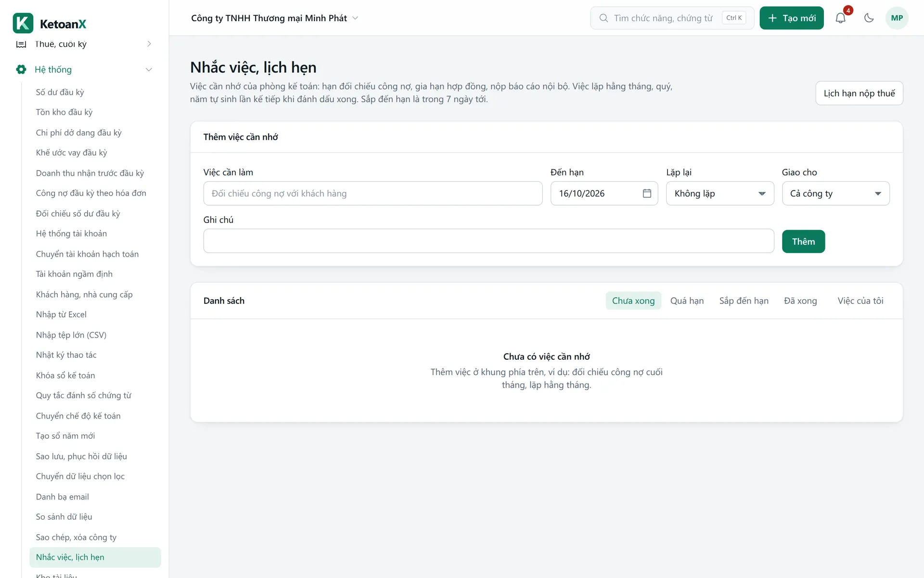Click the Đến hạn date field
This screenshot has width=924, height=578.
pyautogui.click(x=604, y=193)
